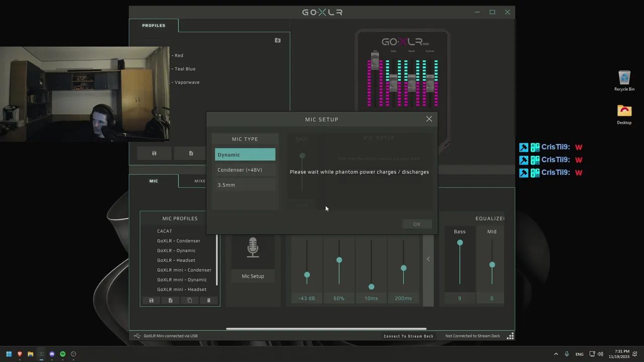Open the Desktop shortcut icon

click(624, 114)
